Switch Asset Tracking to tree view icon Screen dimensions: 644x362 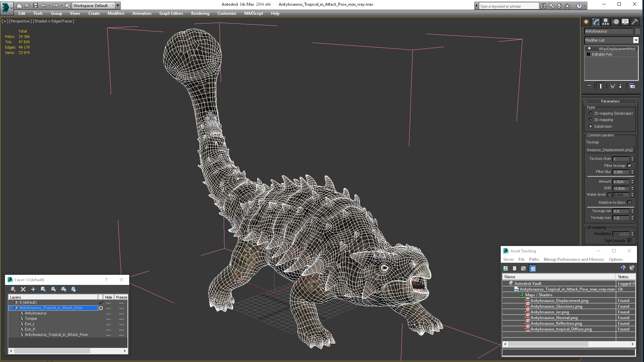click(523, 268)
